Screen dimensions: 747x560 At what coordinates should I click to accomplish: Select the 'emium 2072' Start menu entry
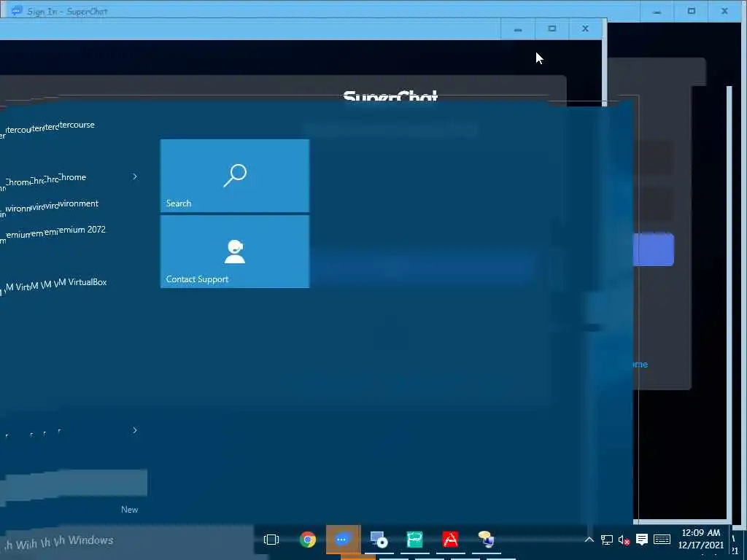82,230
